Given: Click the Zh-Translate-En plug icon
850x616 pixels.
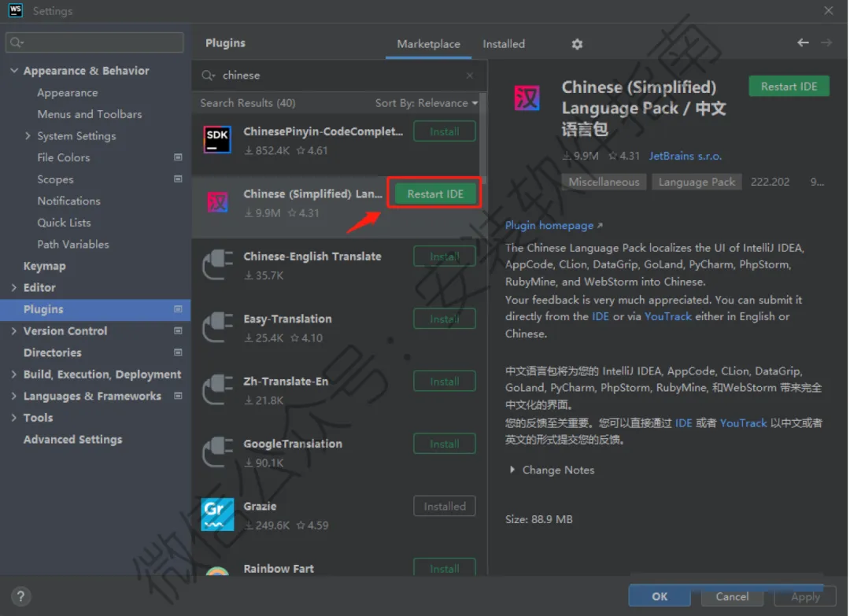Looking at the screenshot, I should (217, 389).
